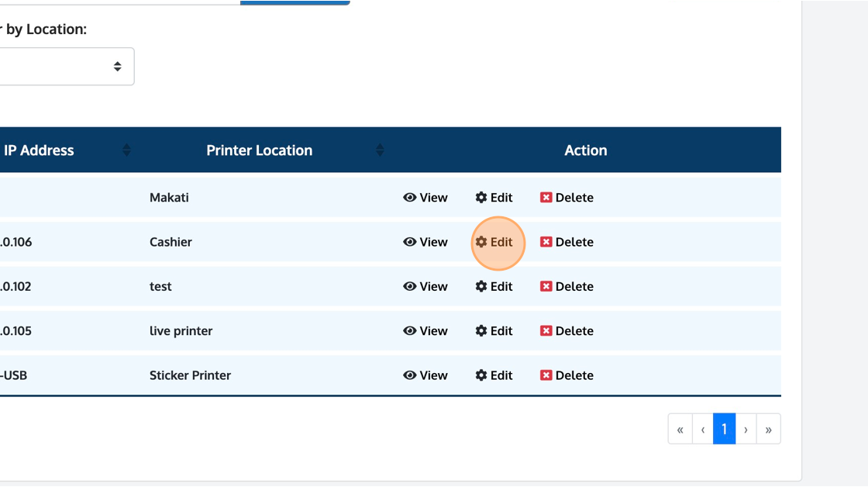View the Makati printer details
The height and width of the screenshot is (487, 868).
pyautogui.click(x=425, y=198)
